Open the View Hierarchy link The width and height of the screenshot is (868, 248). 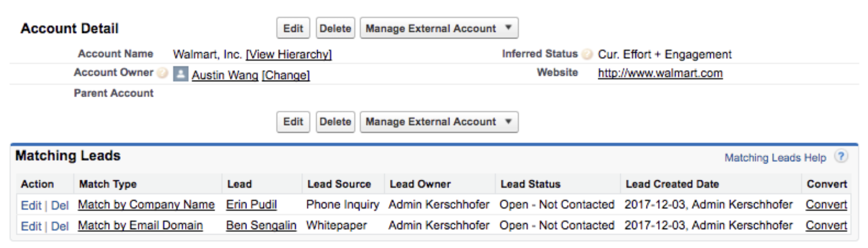[x=289, y=54]
